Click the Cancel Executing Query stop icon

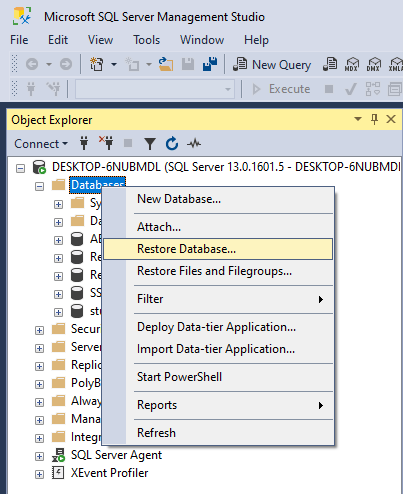click(329, 89)
